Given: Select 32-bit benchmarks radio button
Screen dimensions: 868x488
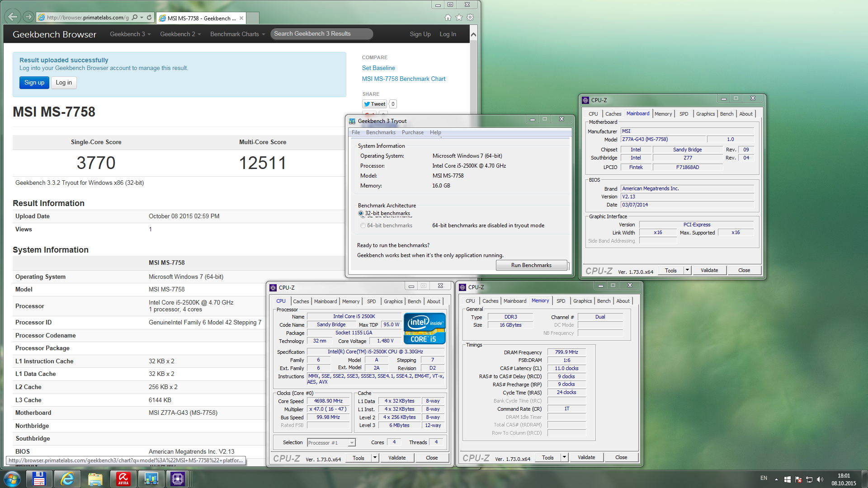Looking at the screenshot, I should [x=361, y=213].
